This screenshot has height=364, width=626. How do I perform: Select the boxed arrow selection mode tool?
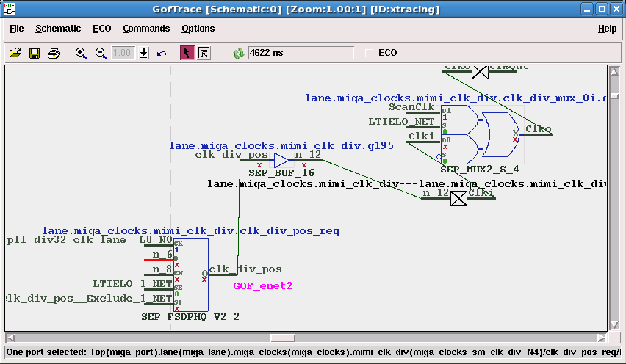pos(204,53)
